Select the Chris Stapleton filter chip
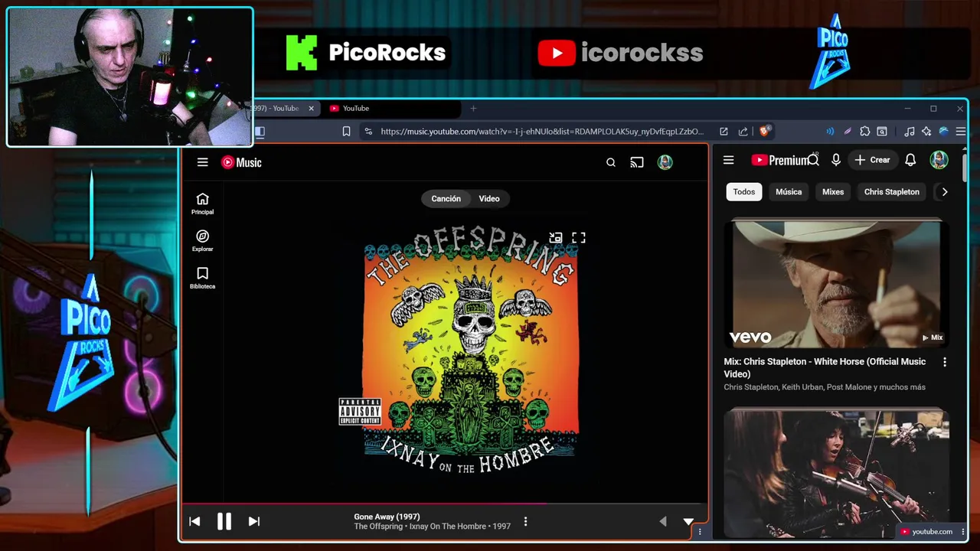This screenshot has width=980, height=551. pyautogui.click(x=892, y=192)
